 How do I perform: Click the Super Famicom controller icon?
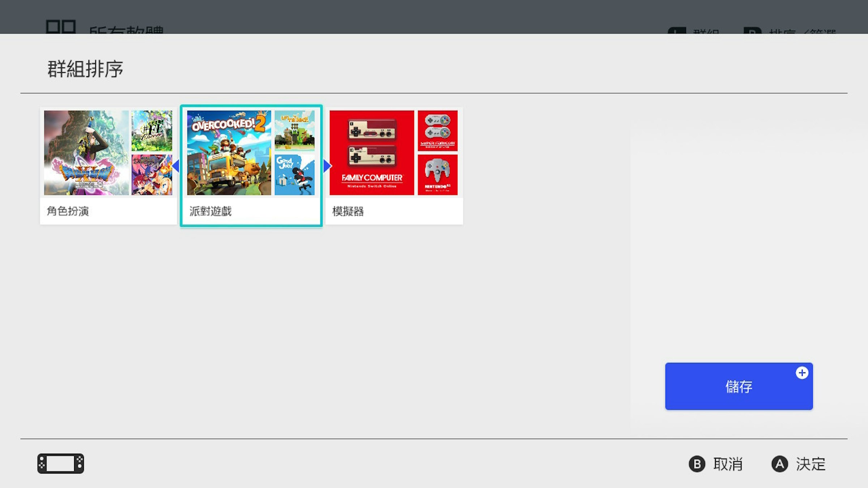(x=438, y=130)
